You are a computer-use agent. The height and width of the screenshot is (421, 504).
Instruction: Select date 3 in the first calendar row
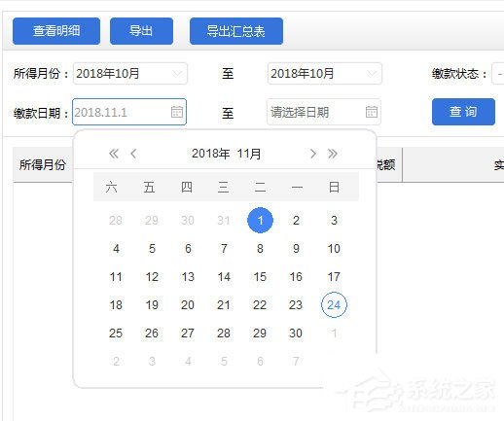click(334, 221)
